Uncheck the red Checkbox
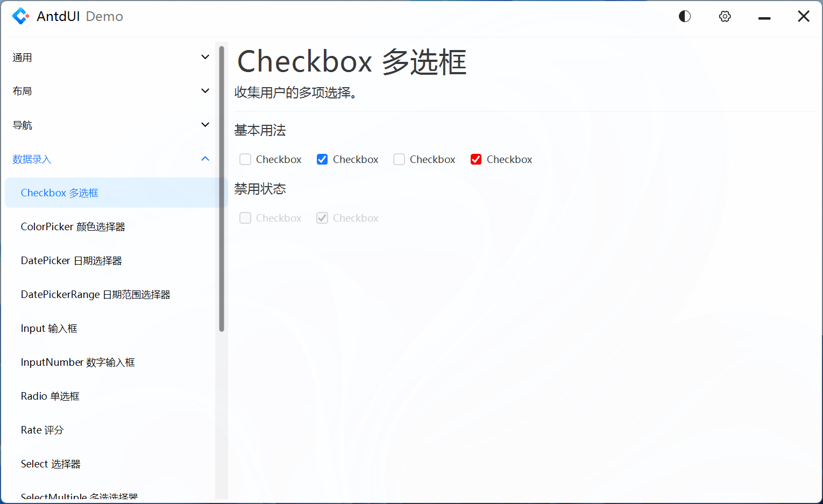Image resolution: width=823 pixels, height=504 pixels. (476, 159)
